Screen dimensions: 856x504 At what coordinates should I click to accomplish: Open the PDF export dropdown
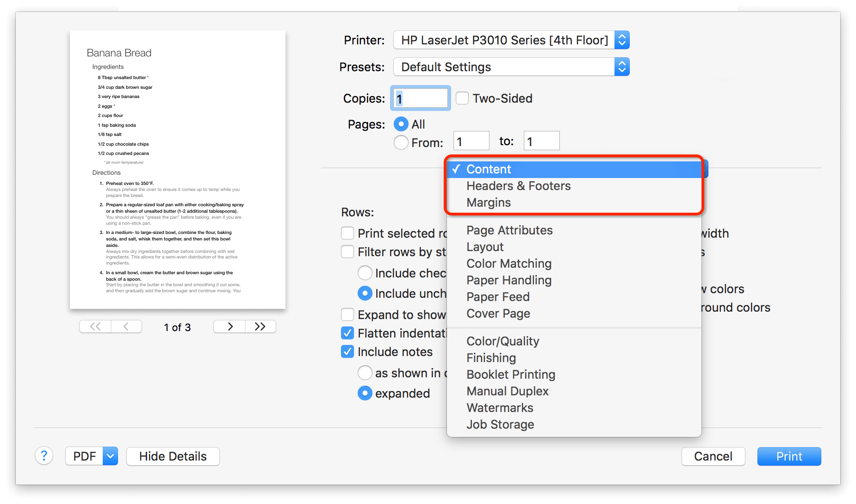[x=109, y=456]
